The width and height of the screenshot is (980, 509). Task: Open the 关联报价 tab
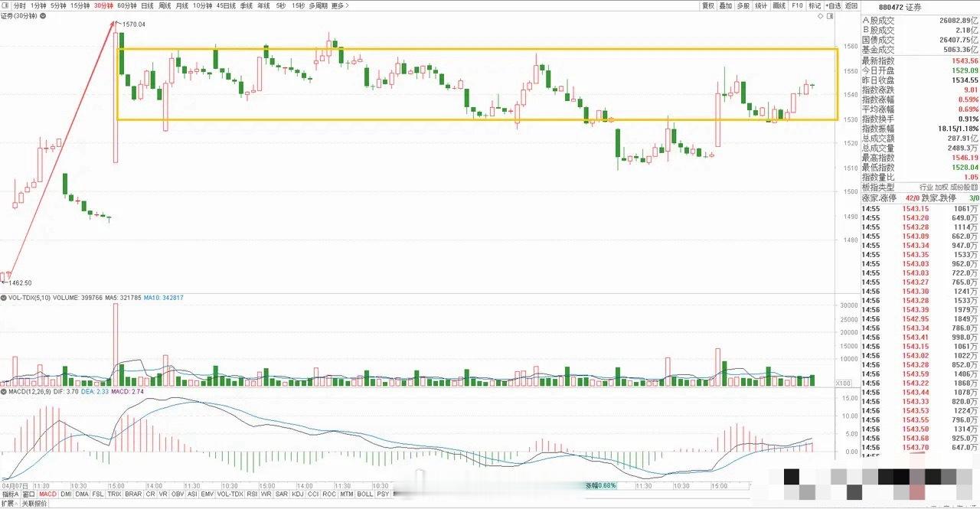[34, 504]
